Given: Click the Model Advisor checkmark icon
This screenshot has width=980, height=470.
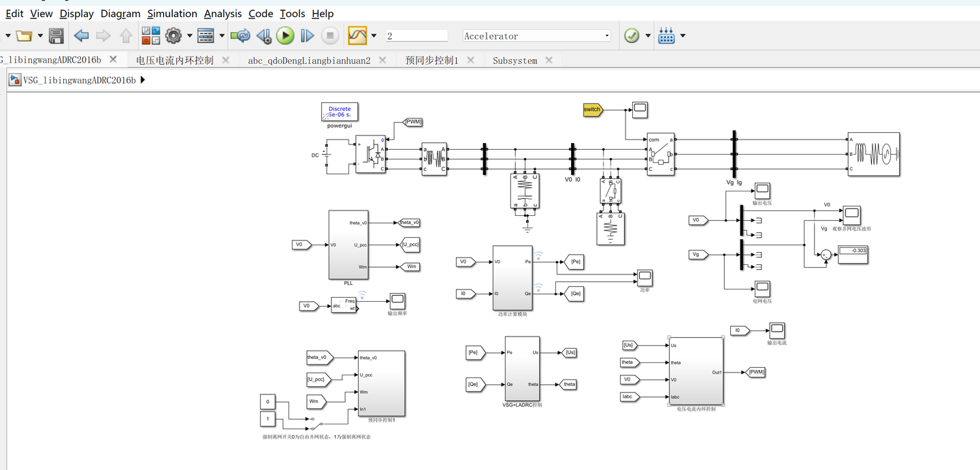Looking at the screenshot, I should click(632, 35).
